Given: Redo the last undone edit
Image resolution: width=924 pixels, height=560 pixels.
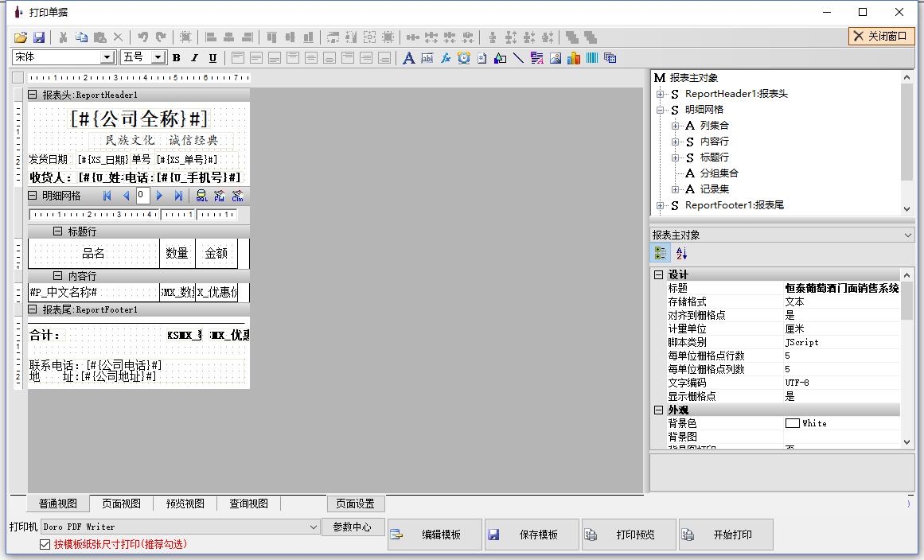Looking at the screenshot, I should coord(161,37).
